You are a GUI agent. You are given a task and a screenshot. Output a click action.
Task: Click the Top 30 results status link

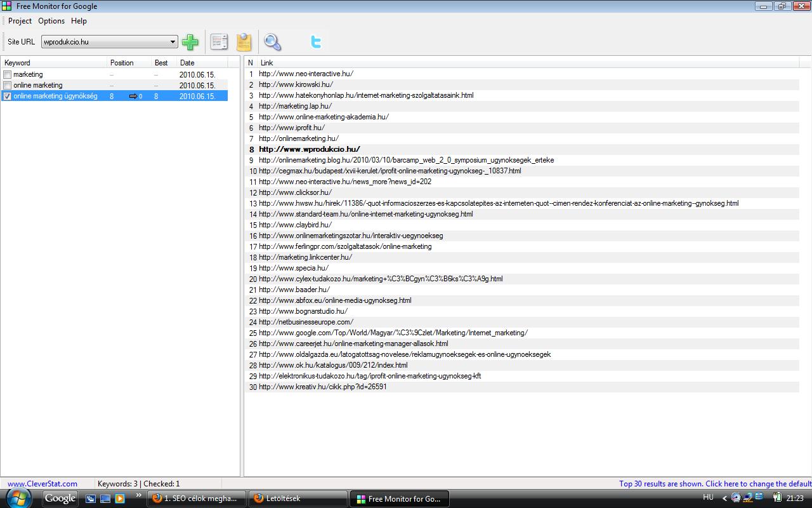click(x=715, y=484)
